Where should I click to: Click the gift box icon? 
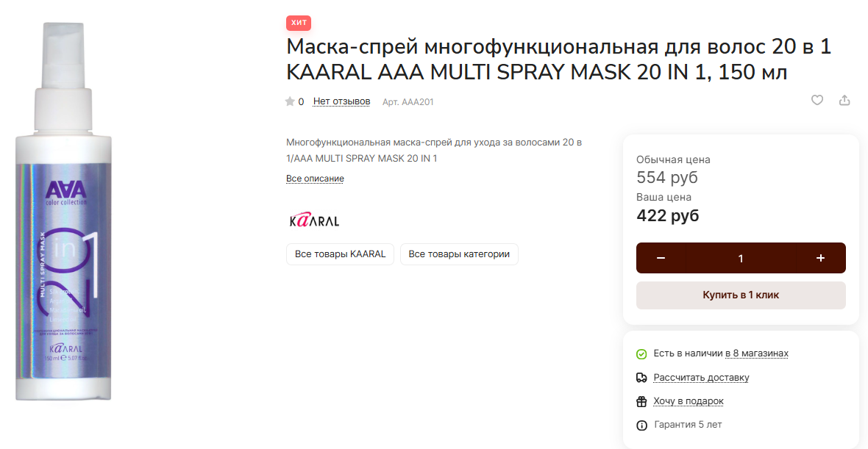(x=641, y=401)
